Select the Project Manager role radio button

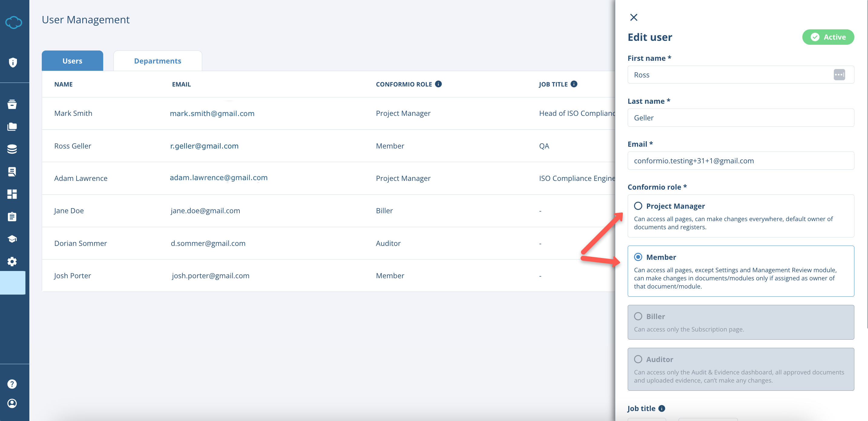click(639, 206)
